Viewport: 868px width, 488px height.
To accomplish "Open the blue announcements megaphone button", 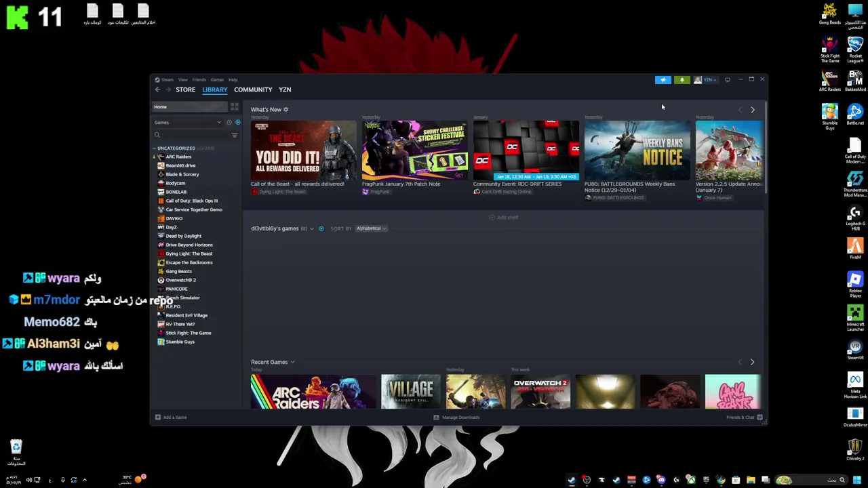I will (x=663, y=80).
